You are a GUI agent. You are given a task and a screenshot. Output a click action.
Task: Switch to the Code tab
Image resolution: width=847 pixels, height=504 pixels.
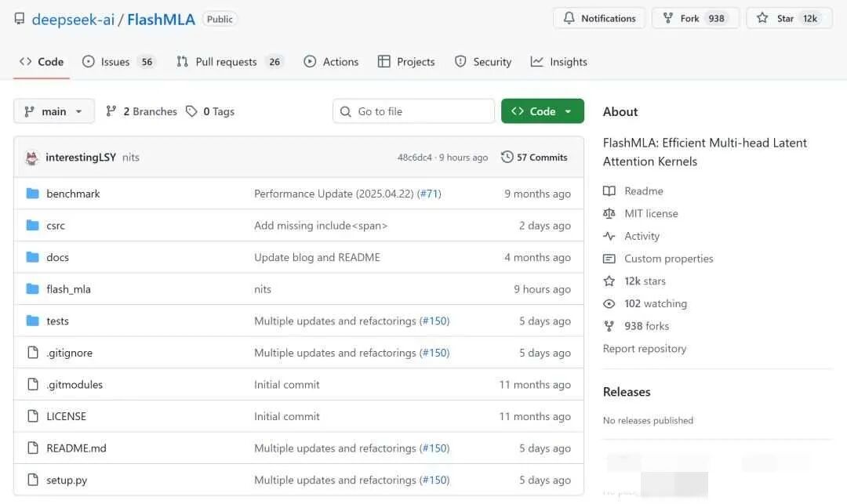[42, 61]
